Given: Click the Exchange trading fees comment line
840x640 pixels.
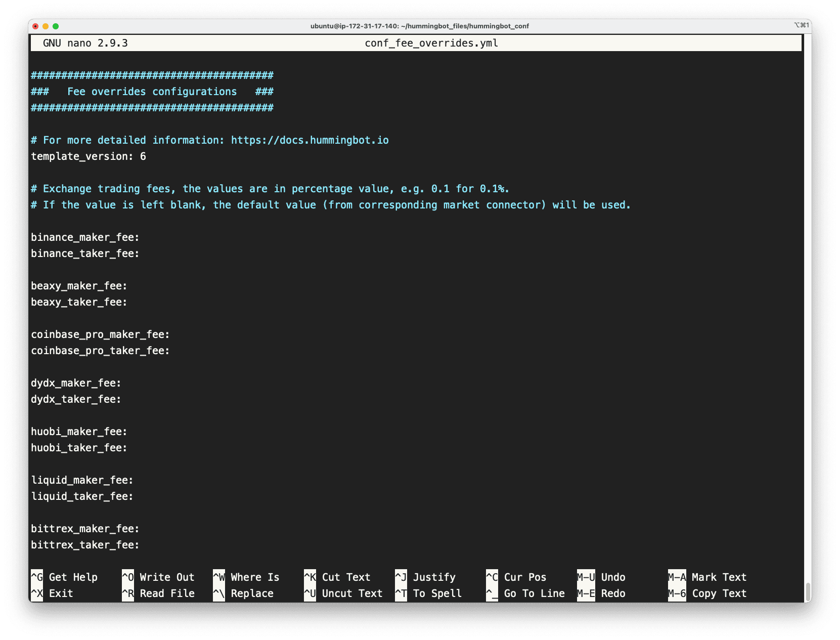Looking at the screenshot, I should (270, 189).
